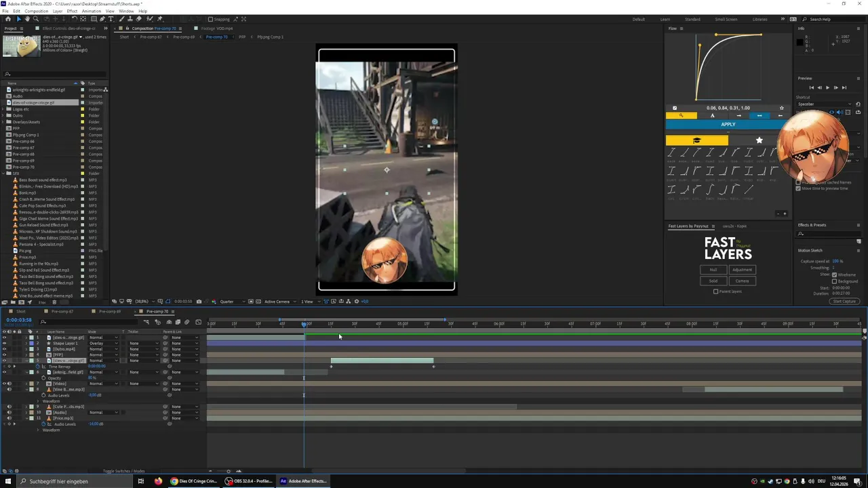Click the yellow key button in Flow panel
Image resolution: width=868 pixels, height=488 pixels.
click(681, 115)
